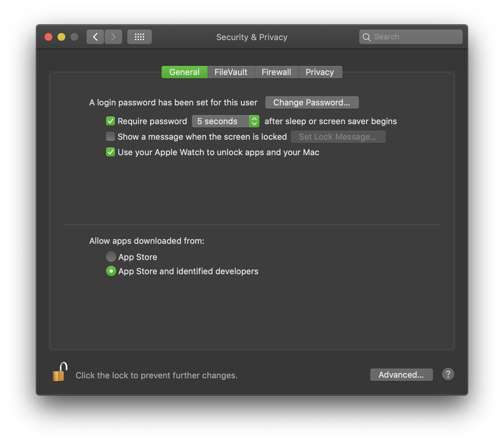The height and width of the screenshot is (443, 504).
Task: Click the Set Lock Message button
Action: pyautogui.click(x=338, y=136)
